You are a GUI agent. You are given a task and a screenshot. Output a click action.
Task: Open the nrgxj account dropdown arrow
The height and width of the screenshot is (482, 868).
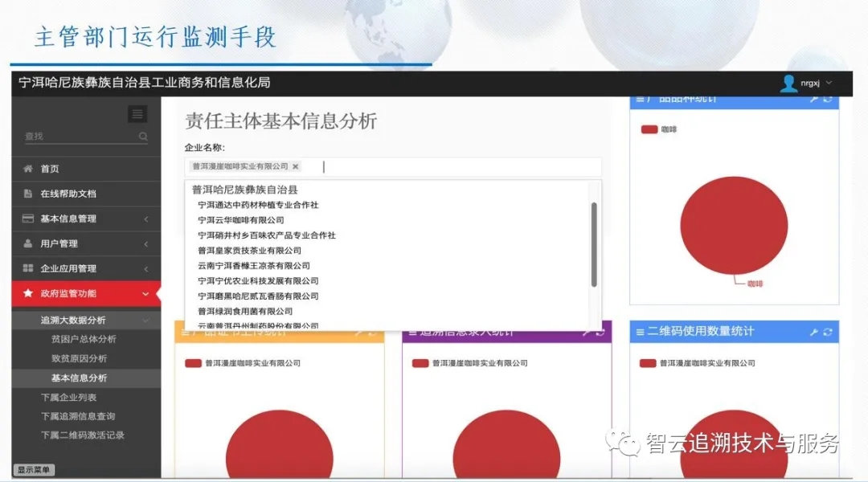[829, 84]
